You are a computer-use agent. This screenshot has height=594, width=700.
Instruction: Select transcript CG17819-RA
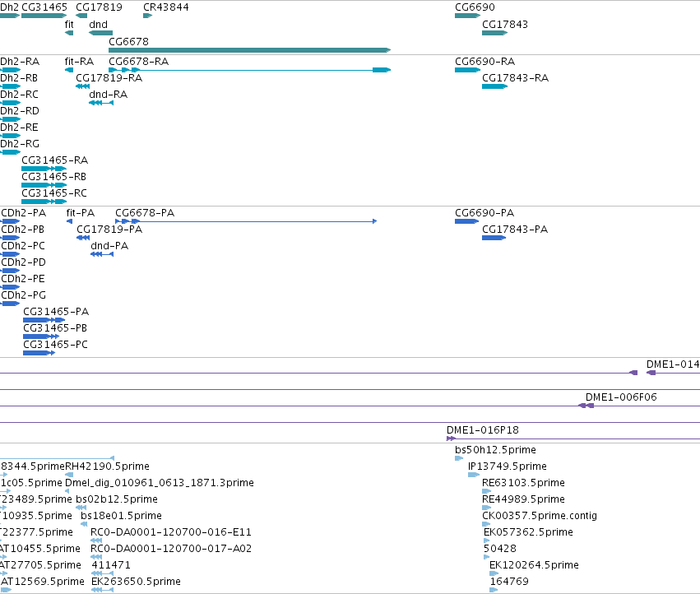coord(82,86)
